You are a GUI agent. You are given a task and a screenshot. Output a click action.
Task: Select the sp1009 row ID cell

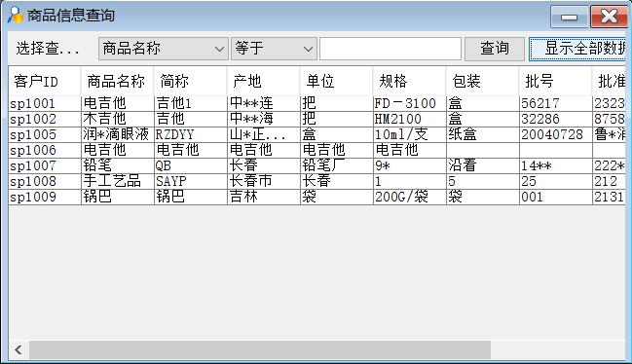click(x=45, y=197)
